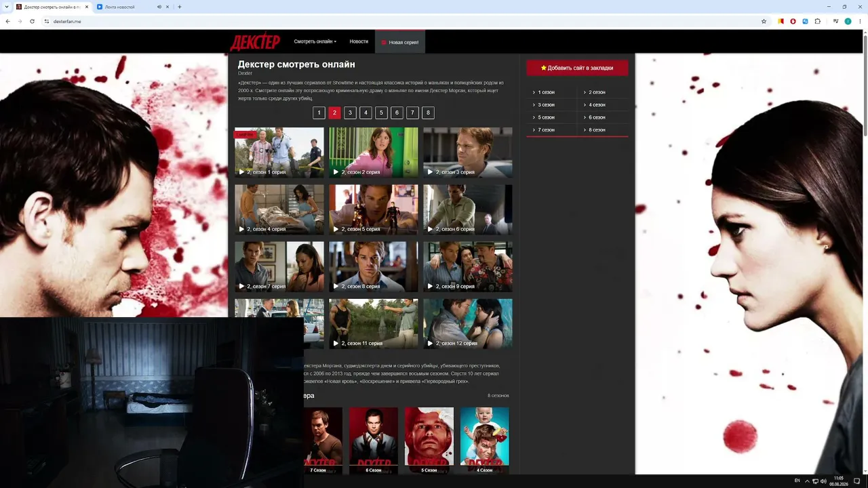Click Добавить сайт в закладки button
The width and height of the screenshot is (868, 488).
577,68
